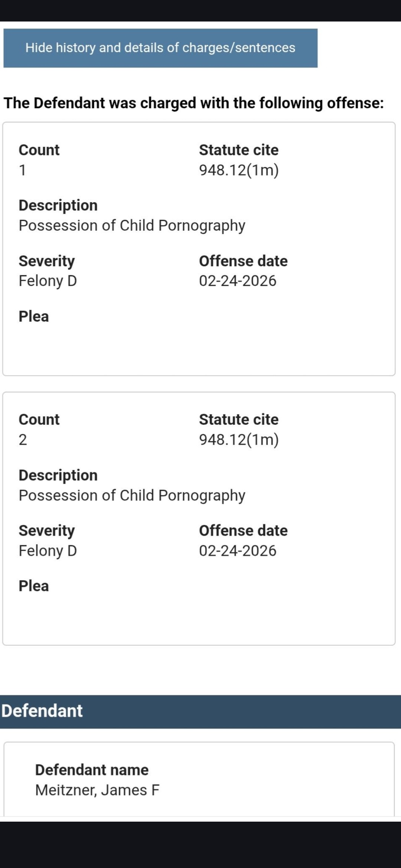Select the Count 2 offense date value

238,550
